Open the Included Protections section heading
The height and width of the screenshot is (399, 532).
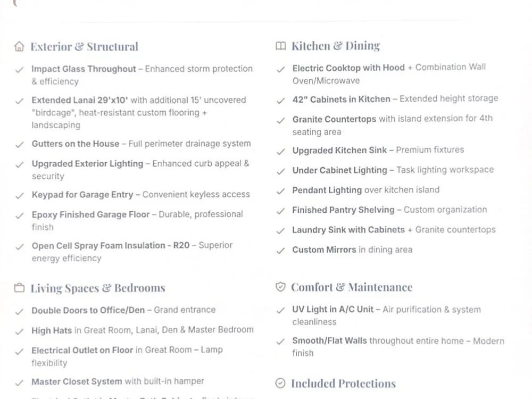pos(343,384)
